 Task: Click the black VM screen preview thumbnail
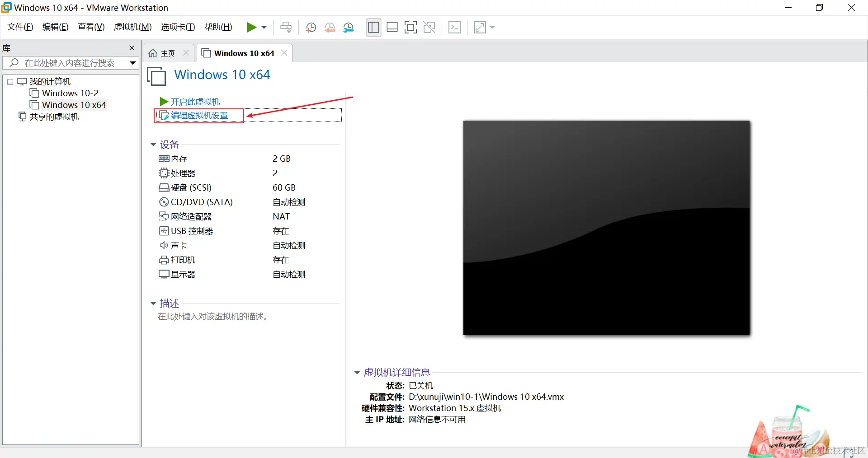[x=606, y=228]
